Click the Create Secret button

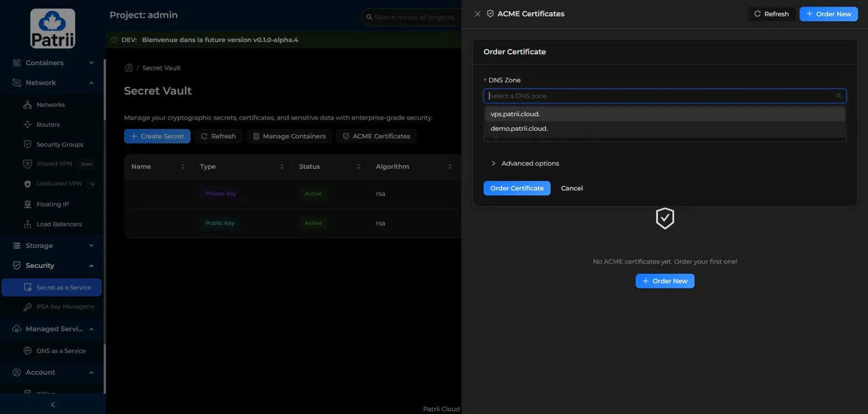point(157,136)
